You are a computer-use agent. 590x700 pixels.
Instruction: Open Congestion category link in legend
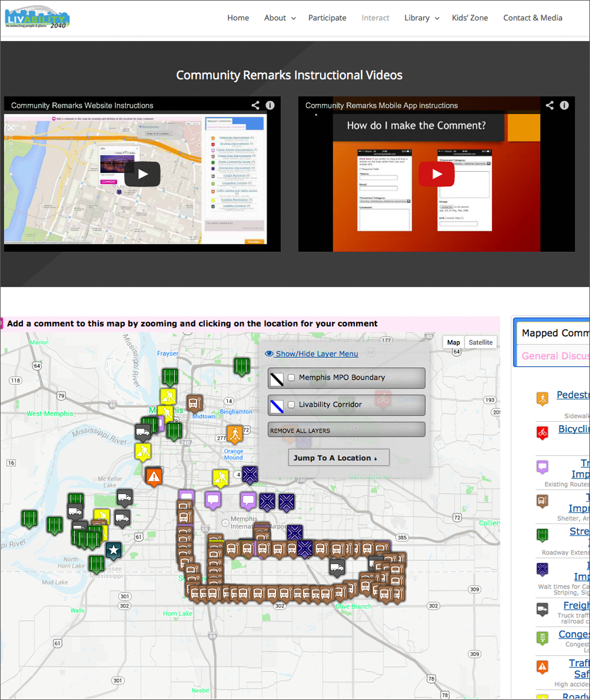(574, 634)
